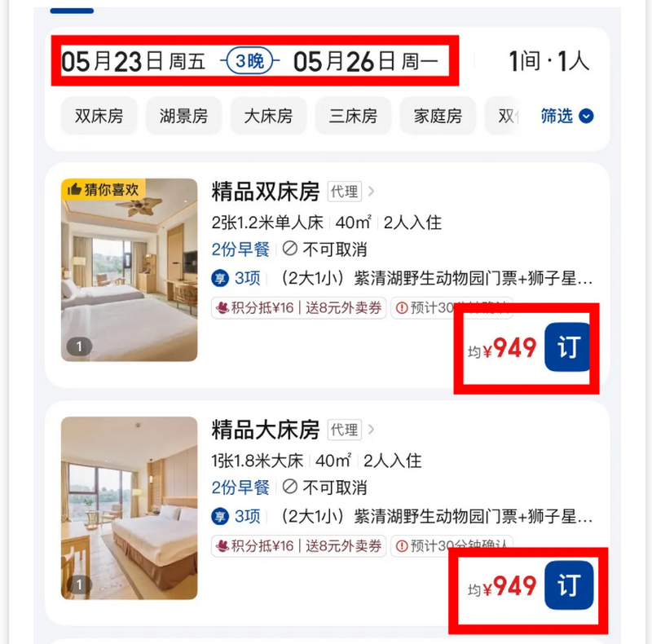This screenshot has width=652, height=644.
Task: Expand 精品双床房 details chevron
Action: click(372, 192)
